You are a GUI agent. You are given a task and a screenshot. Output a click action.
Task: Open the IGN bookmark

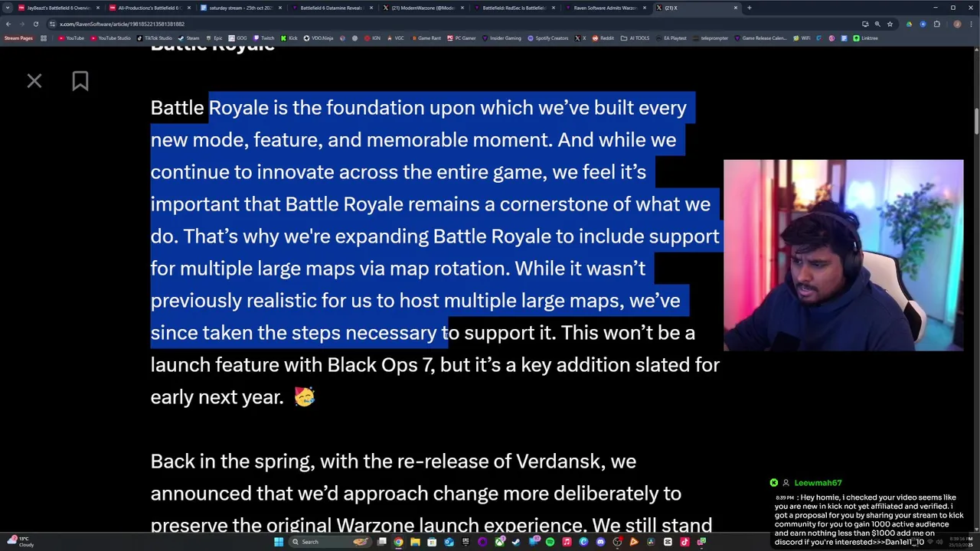tap(372, 38)
